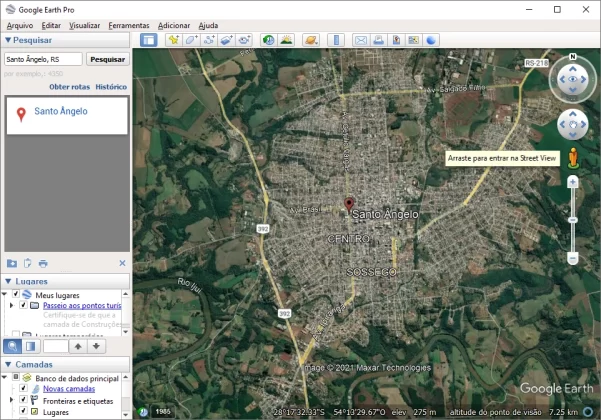Print search results icon below results
Viewport: 601px width, 420px height.
click(x=43, y=263)
